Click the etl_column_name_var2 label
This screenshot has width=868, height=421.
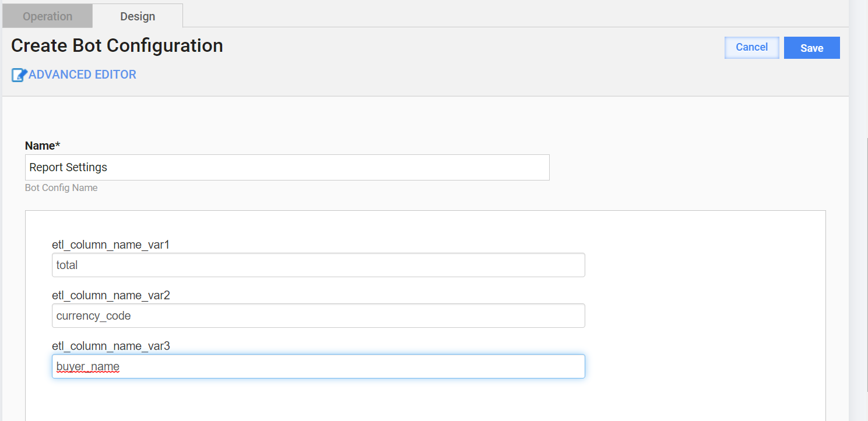111,296
